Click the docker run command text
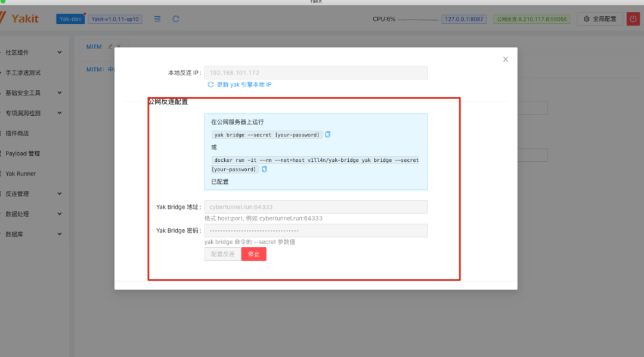 point(316,165)
